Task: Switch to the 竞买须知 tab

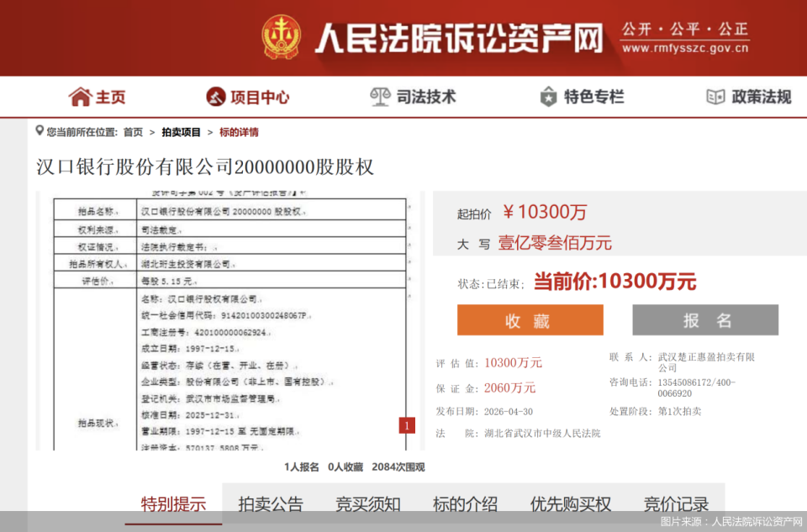Action: pyautogui.click(x=368, y=504)
